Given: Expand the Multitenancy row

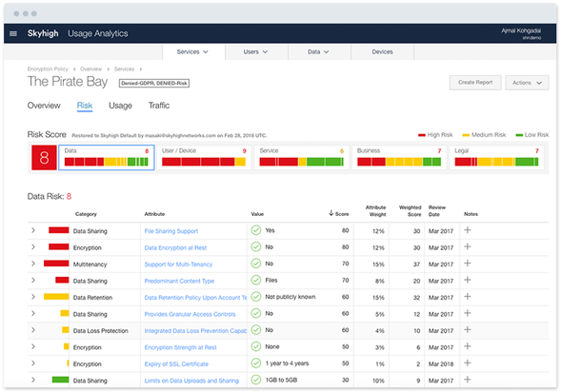Looking at the screenshot, I should tap(33, 264).
